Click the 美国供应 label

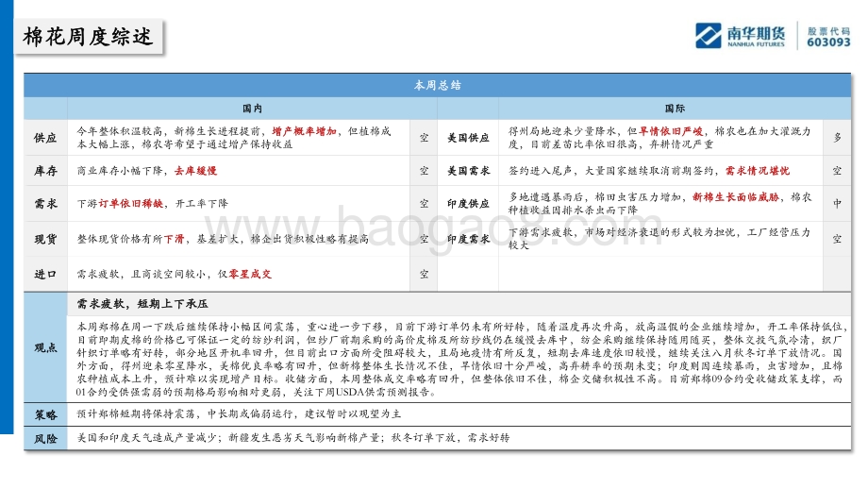click(468, 138)
